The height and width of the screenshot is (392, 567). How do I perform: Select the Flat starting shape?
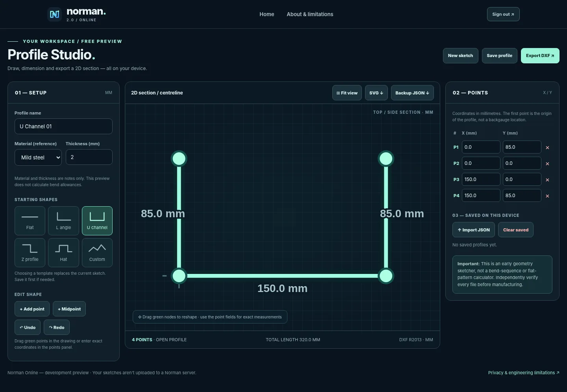coord(30,221)
